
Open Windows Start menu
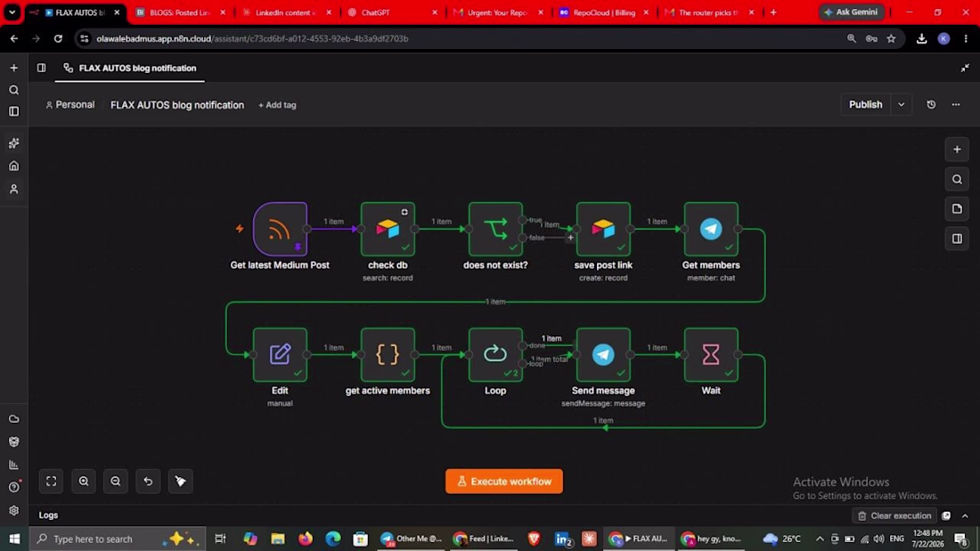pyautogui.click(x=14, y=539)
